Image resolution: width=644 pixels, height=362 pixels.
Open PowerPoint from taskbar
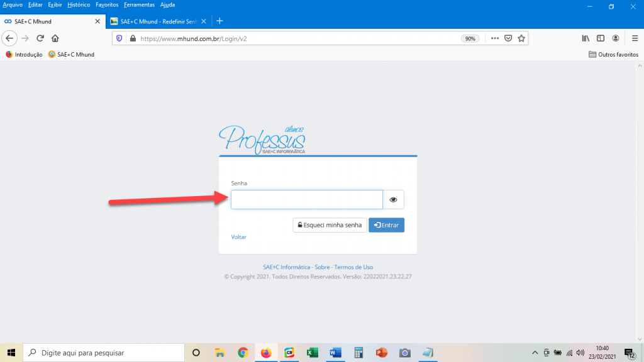382,353
